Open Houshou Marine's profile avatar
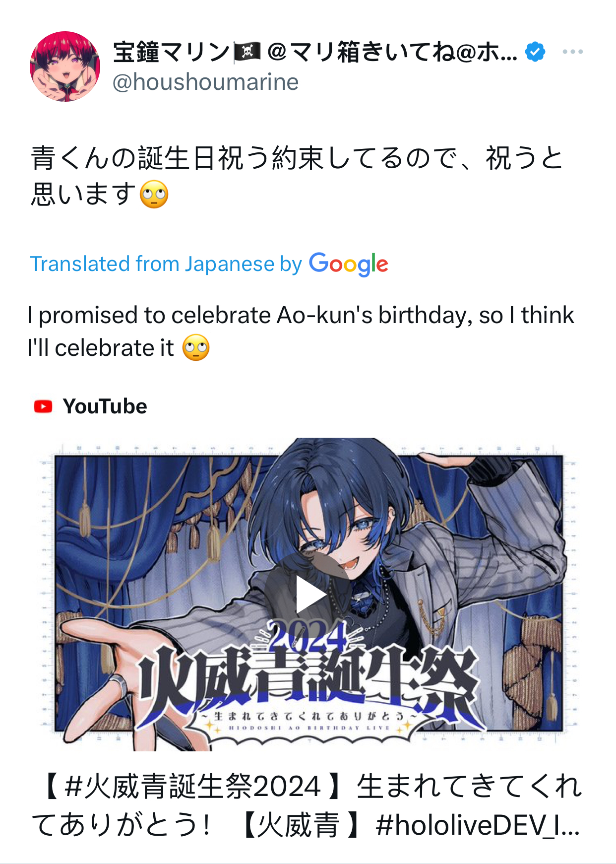The image size is (616, 864). (65, 66)
